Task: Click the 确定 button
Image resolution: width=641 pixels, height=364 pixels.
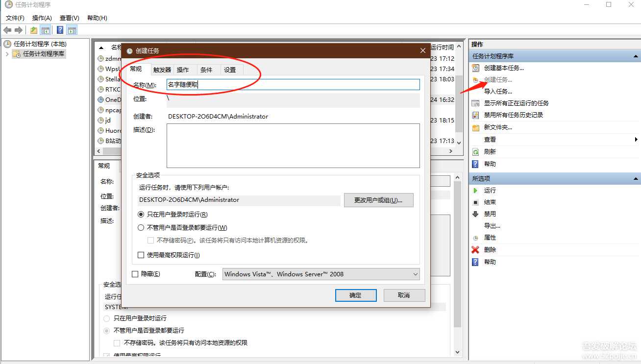Action: click(x=356, y=295)
